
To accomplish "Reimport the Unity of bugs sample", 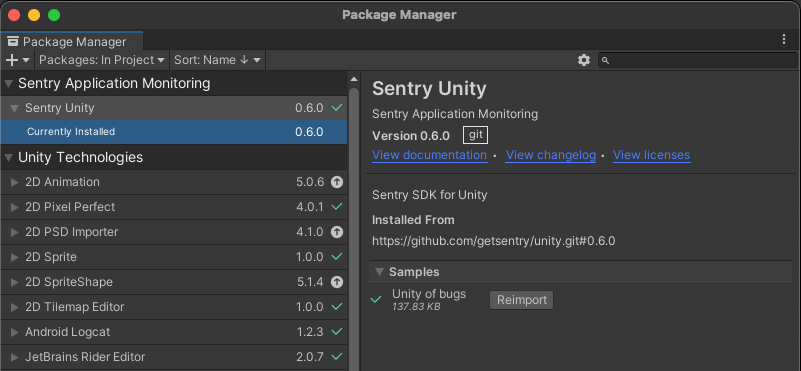I will point(522,300).
